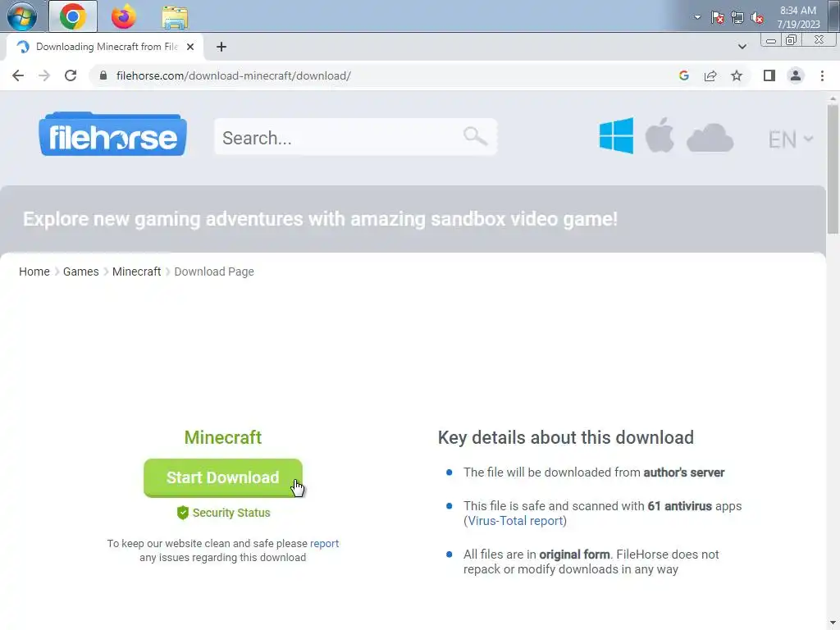Close the Downloading Minecraft tab

(x=190, y=47)
